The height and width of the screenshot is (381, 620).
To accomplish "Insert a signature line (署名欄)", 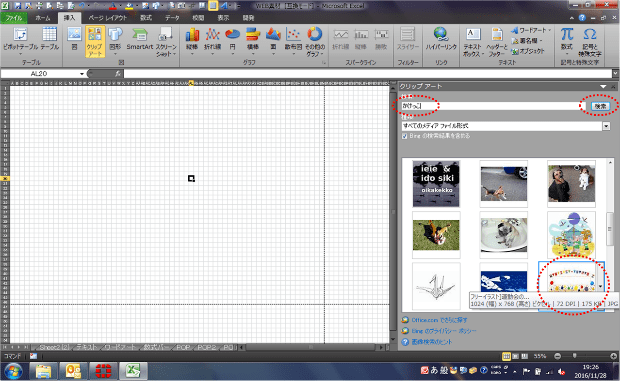I will [527, 41].
